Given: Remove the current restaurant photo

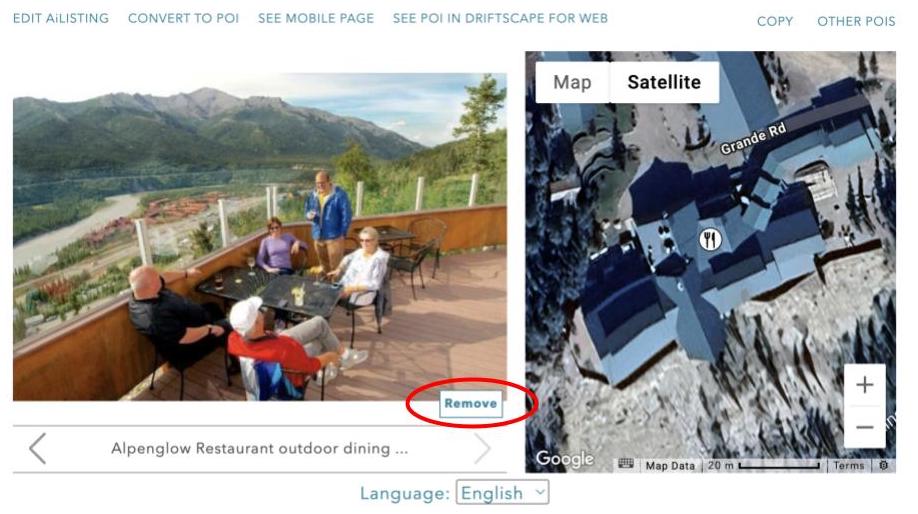Looking at the screenshot, I should pyautogui.click(x=471, y=403).
